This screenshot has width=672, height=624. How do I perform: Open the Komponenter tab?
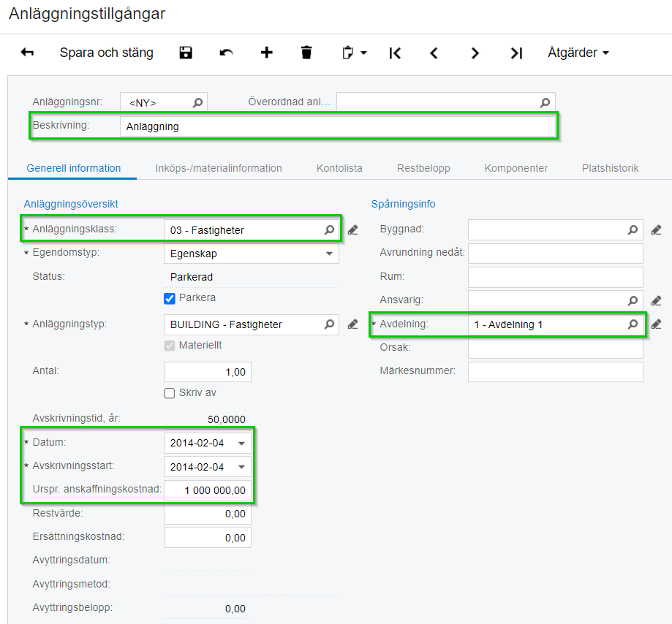coord(516,168)
